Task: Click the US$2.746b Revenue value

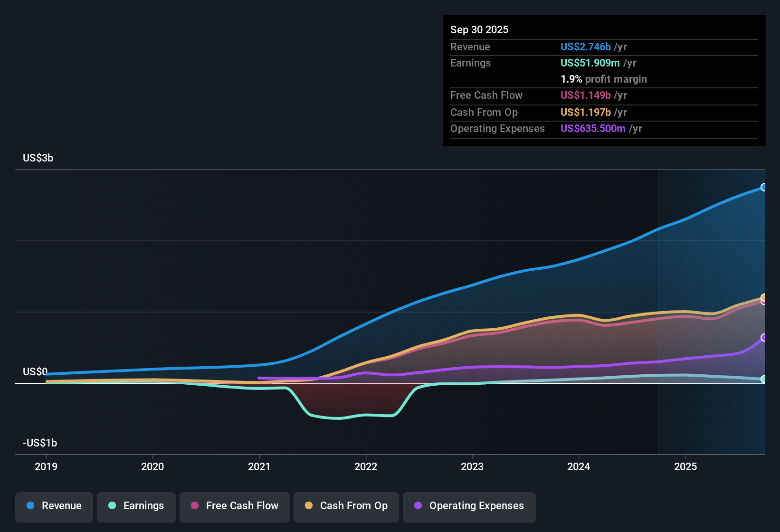Action: click(x=585, y=47)
